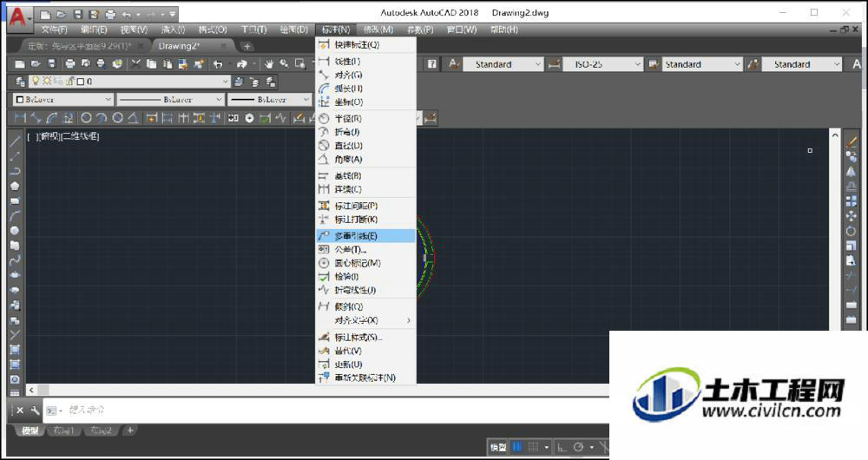Open the 修改(M) menu

tap(378, 30)
